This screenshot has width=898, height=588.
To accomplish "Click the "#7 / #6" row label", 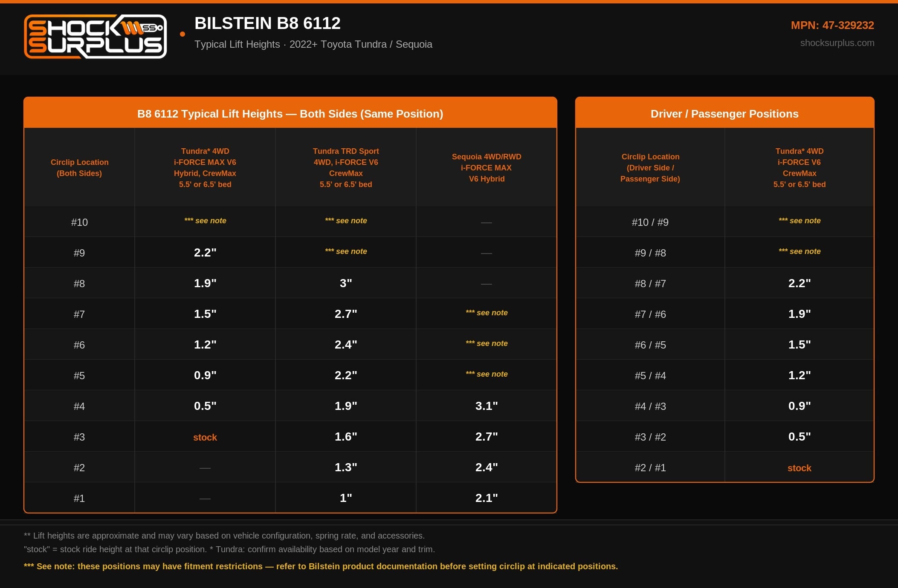I will [x=650, y=314].
